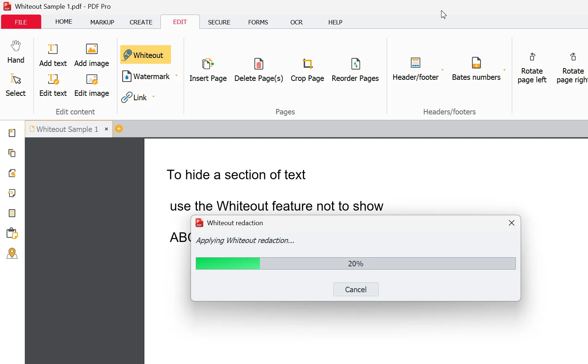Cancel the Whiteout redaction
This screenshot has height=364, width=588.
point(356,289)
